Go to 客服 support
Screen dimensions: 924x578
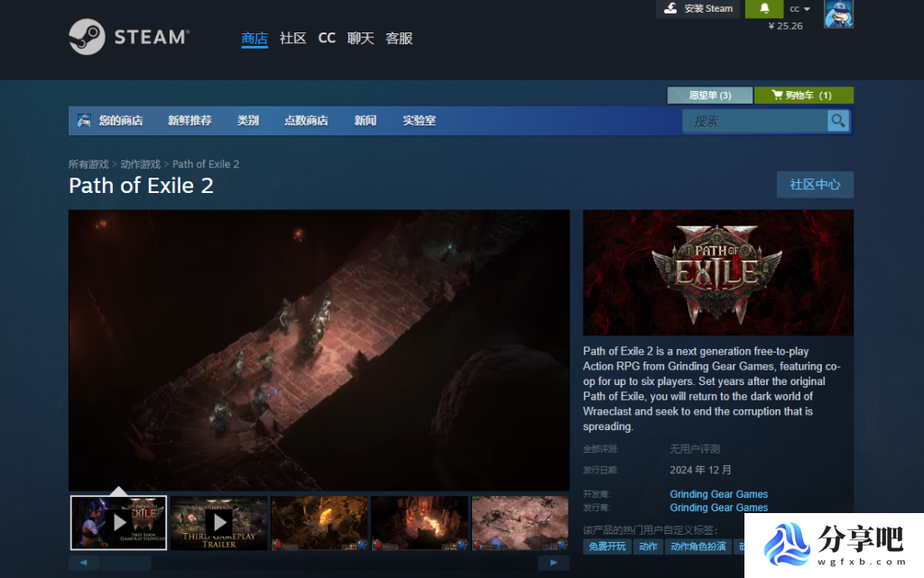(x=399, y=38)
